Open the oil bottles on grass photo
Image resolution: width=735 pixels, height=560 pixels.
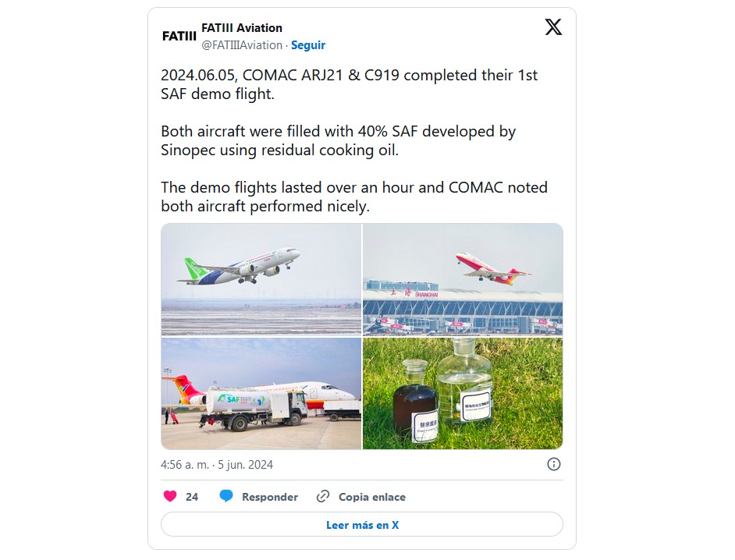[x=463, y=394]
